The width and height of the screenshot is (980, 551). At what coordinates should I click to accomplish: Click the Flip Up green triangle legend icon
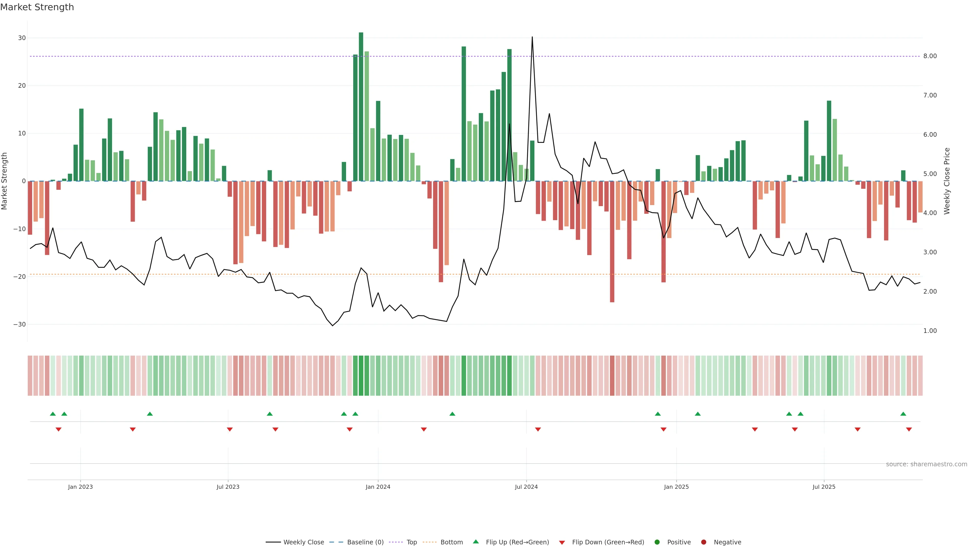pos(475,542)
